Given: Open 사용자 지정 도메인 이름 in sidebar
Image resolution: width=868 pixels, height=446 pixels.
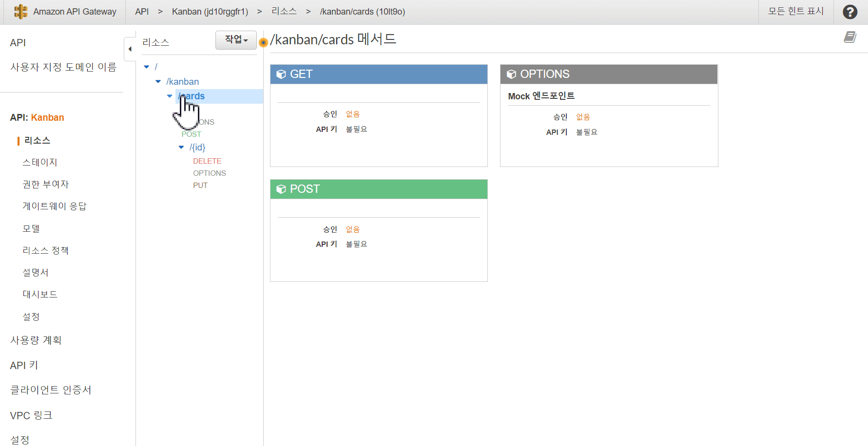Looking at the screenshot, I should (x=63, y=67).
